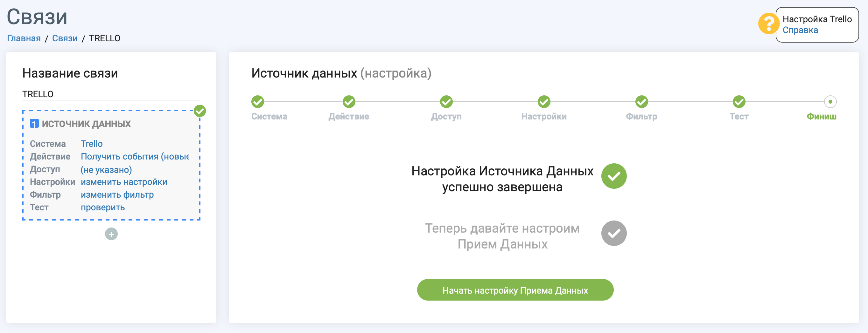Viewport: 868px width, 333px height.
Task: Click the Фильтр step label
Action: (x=641, y=117)
